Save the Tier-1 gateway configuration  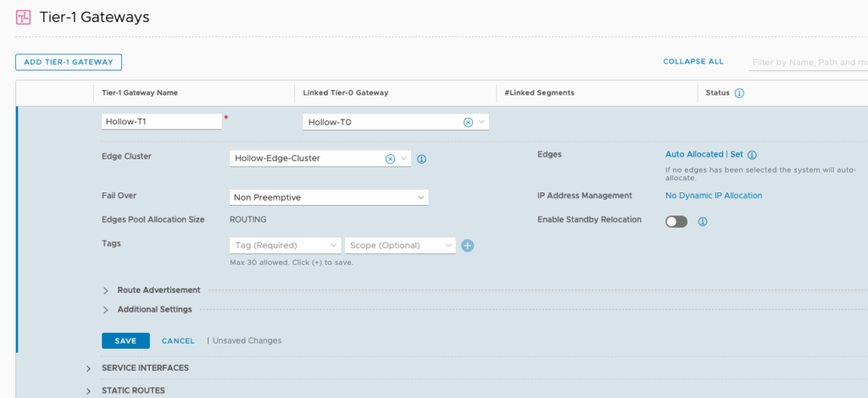coord(125,340)
